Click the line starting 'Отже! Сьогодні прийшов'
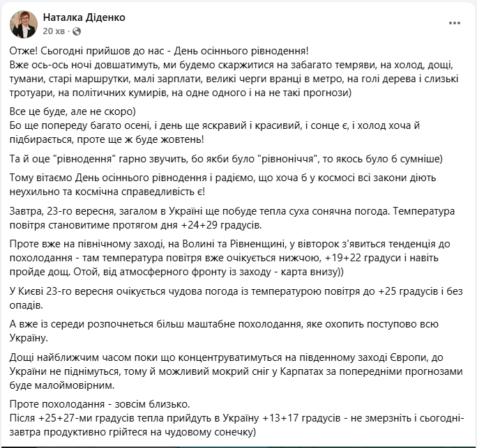This screenshot has height=448, width=477. (159, 52)
